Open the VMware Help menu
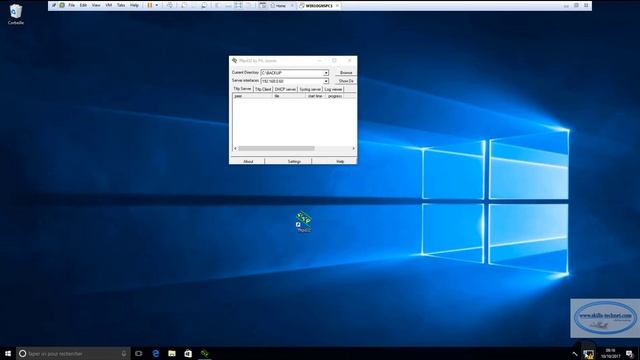The width and height of the screenshot is (640, 360). (x=134, y=5)
